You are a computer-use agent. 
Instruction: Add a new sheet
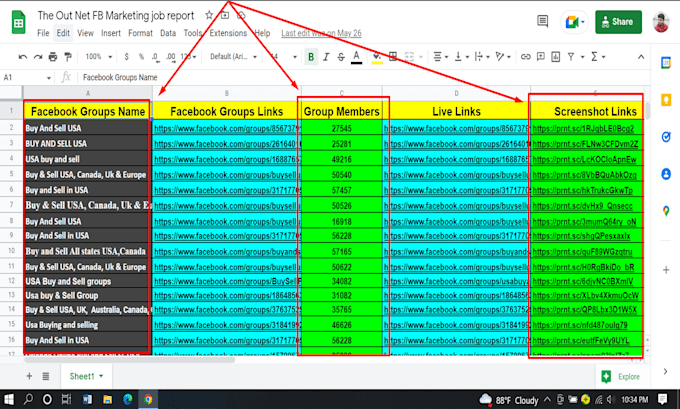point(29,376)
